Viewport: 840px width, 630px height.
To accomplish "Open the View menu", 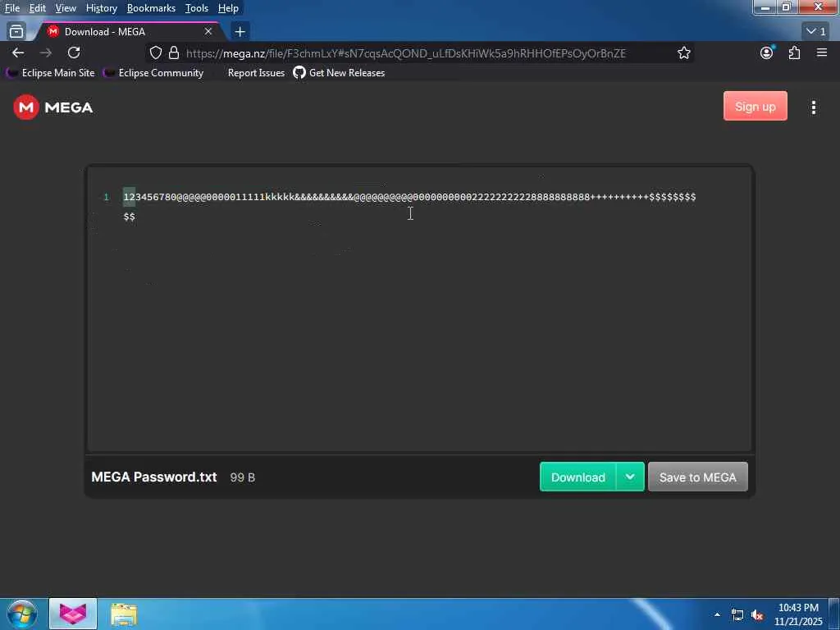I will (66, 8).
